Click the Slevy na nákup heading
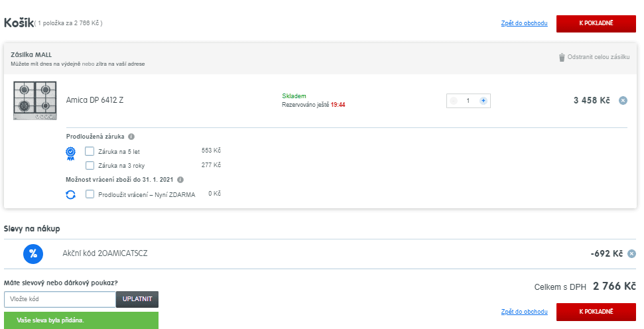This screenshot has width=644, height=329. click(32, 229)
